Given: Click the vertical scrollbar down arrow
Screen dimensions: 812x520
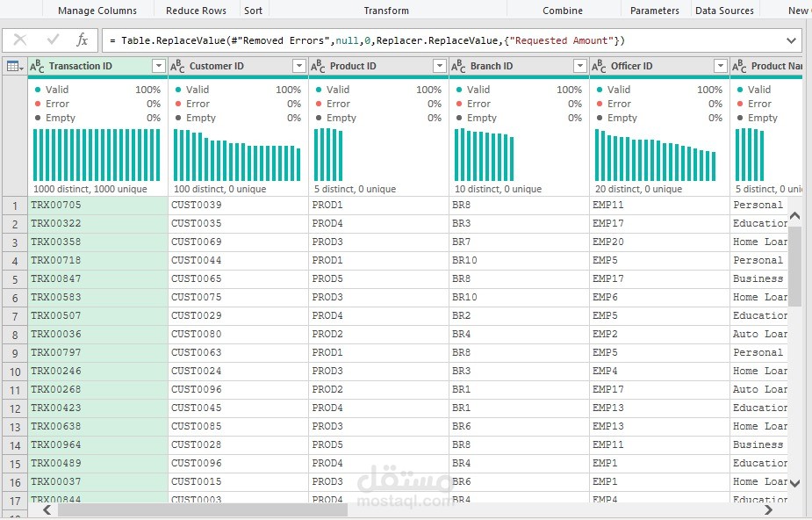Looking at the screenshot, I should [x=795, y=483].
